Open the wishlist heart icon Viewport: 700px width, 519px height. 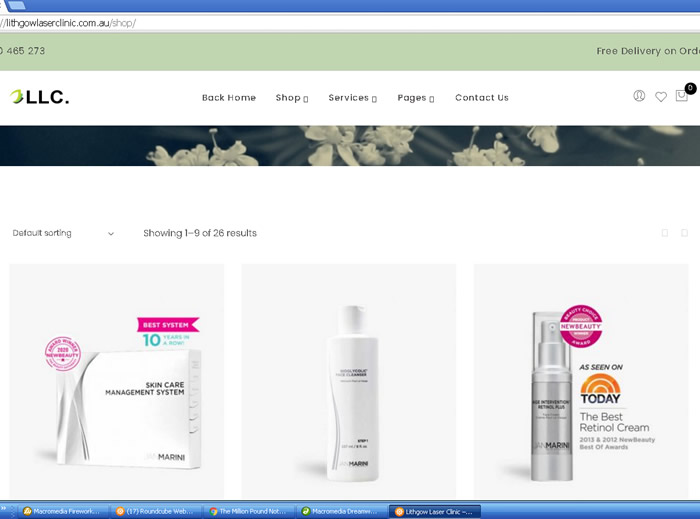(661, 97)
